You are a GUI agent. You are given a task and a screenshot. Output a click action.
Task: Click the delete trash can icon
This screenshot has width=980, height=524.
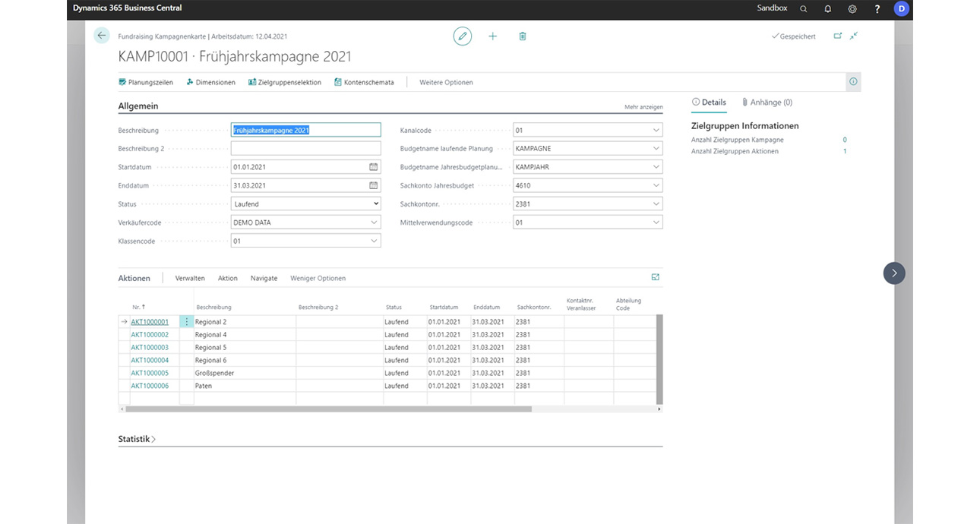click(x=523, y=36)
